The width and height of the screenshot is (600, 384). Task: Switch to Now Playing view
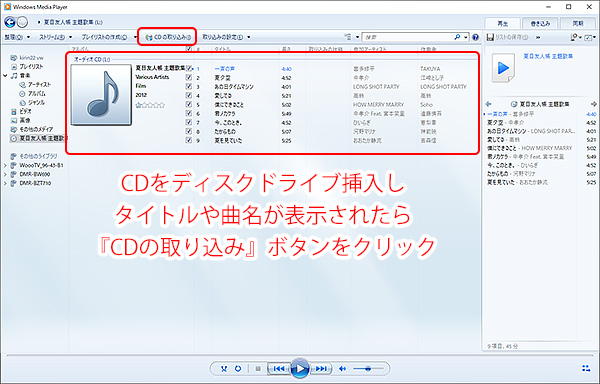point(585,368)
